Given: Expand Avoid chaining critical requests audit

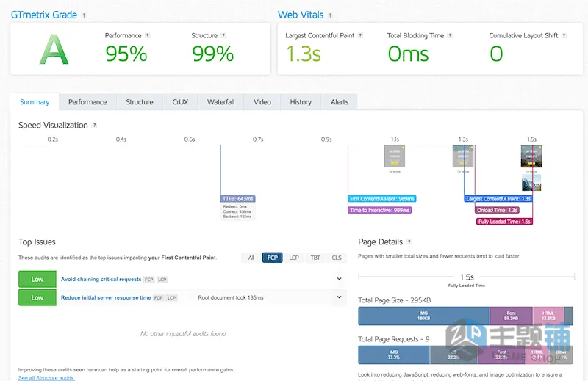Looking at the screenshot, I should point(339,279).
